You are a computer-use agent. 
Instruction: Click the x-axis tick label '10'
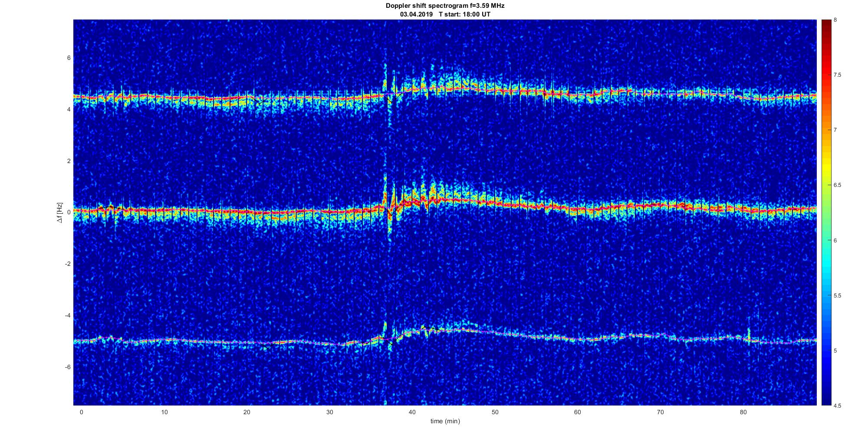164,412
